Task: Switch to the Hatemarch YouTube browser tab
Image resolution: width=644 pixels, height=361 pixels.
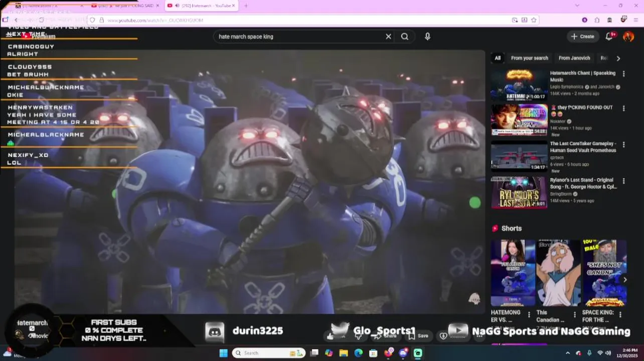Action: pyautogui.click(x=201, y=6)
